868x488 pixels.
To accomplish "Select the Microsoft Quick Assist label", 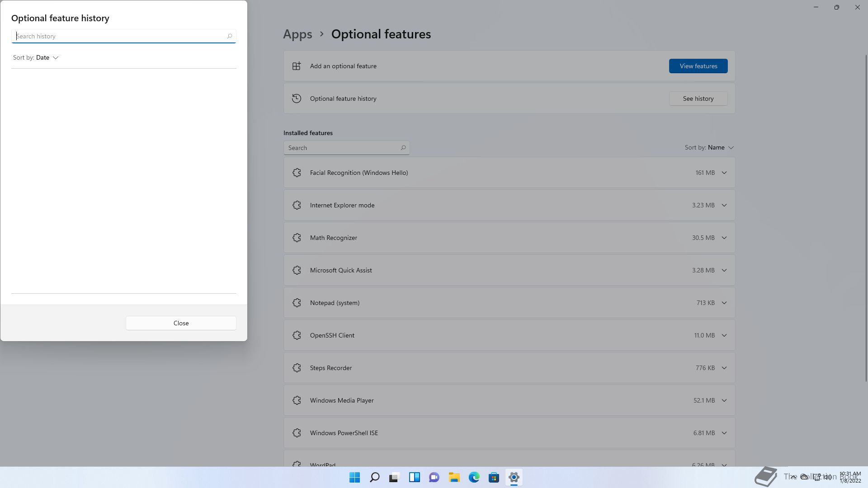I will (341, 270).
